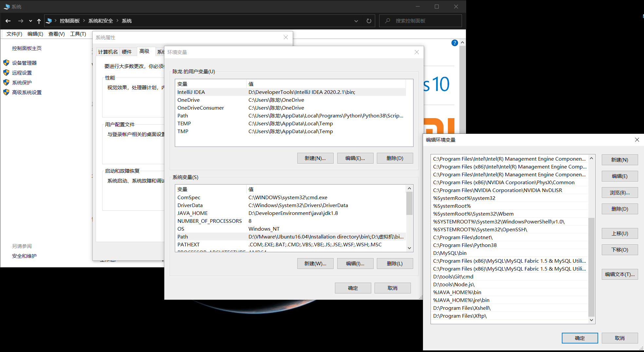Viewport: 644px width, 352px height.
Task: Close the Edit Environment Variable dialog
Action: pos(637,140)
